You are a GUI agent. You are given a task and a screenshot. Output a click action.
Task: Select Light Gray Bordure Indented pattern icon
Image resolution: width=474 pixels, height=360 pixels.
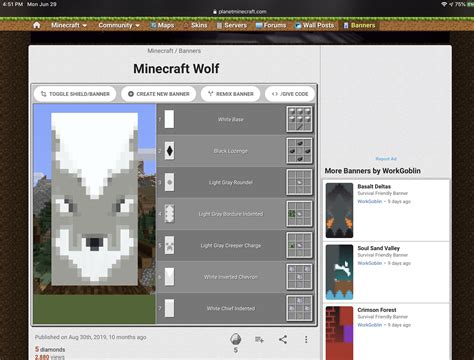[x=169, y=214]
